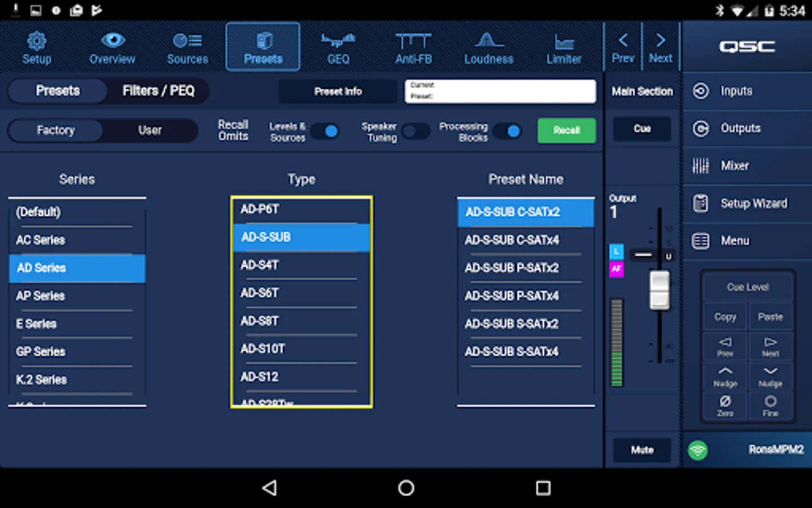Select the Filters / PEQ sub-tab
The width and height of the screenshot is (812, 508).
158,91
